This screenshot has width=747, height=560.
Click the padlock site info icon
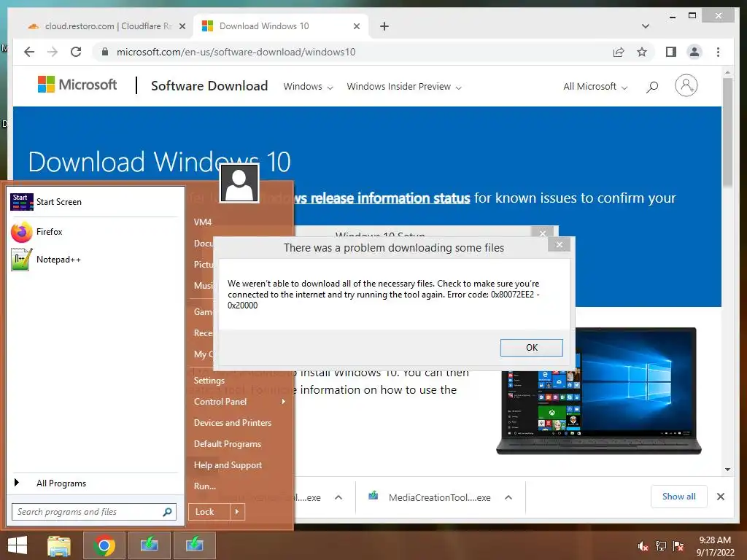pyautogui.click(x=105, y=52)
